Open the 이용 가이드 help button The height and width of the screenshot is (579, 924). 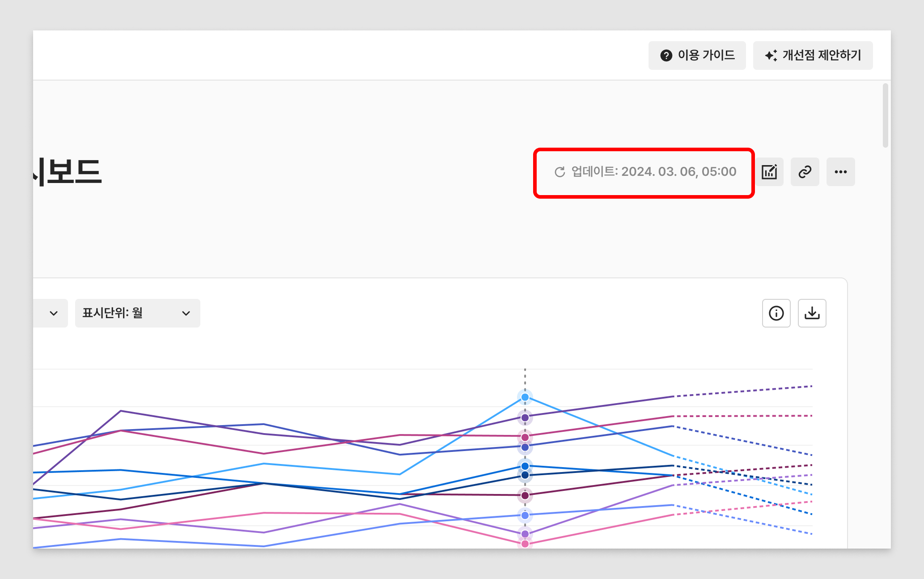click(x=697, y=55)
